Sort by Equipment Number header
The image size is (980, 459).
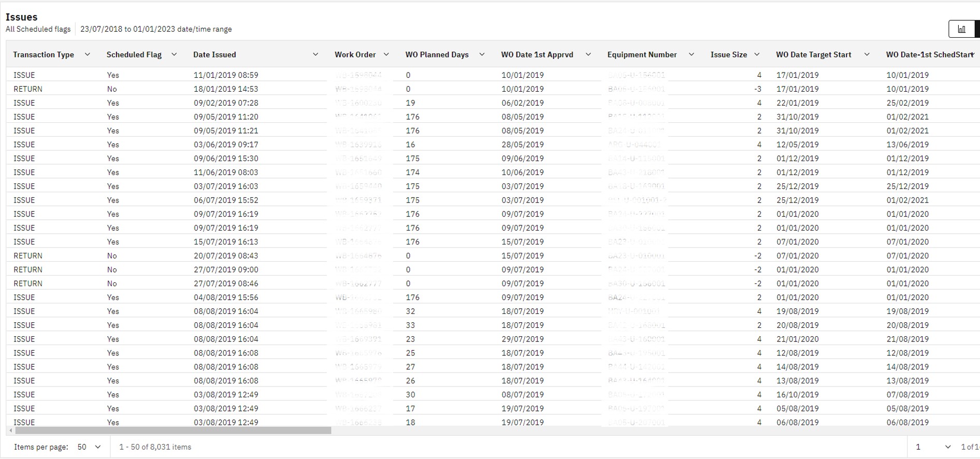point(642,54)
